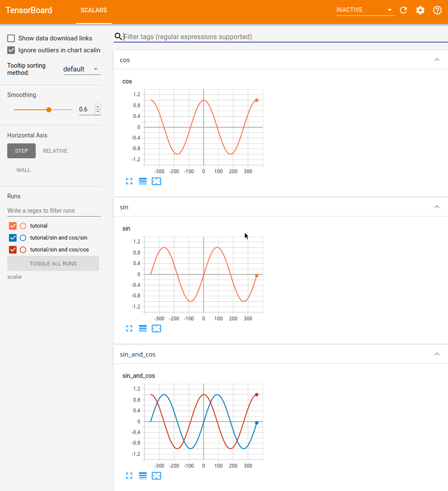Image resolution: width=448 pixels, height=491 pixels.
Task: Fit the sin_and_cos chart domain to data
Action: pos(156,475)
